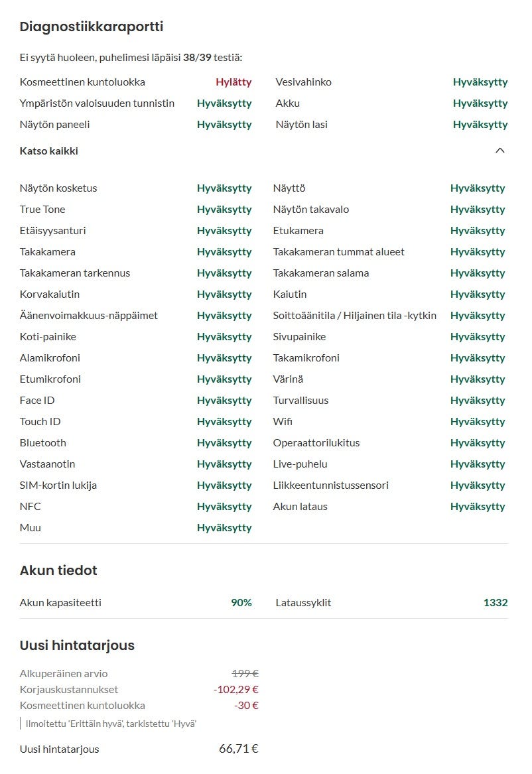
Task: Click the Näytön paneeli test result
Action: [x=224, y=124]
